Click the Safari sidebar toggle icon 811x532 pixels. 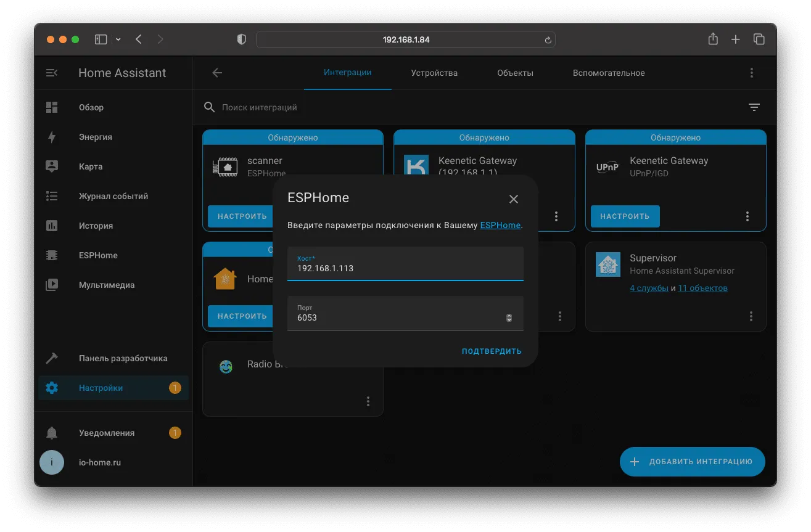pyautogui.click(x=101, y=39)
